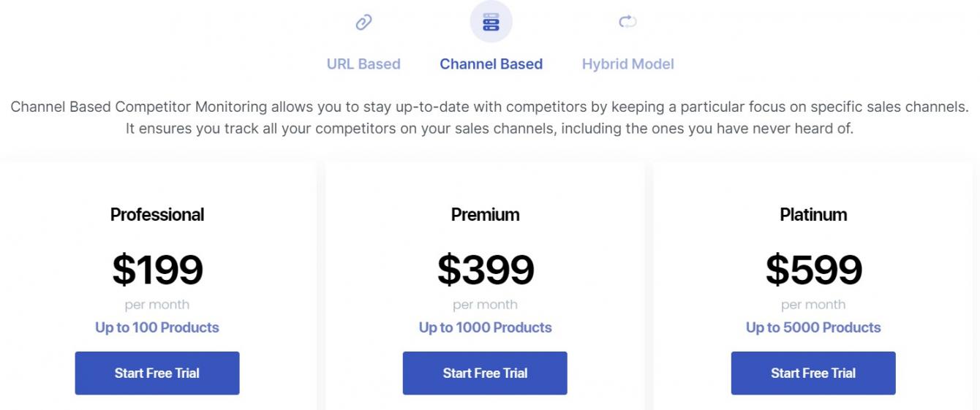Viewport: 980px width, 410px height.
Task: Click the "Up to 5000 Products" text
Action: coord(813,327)
